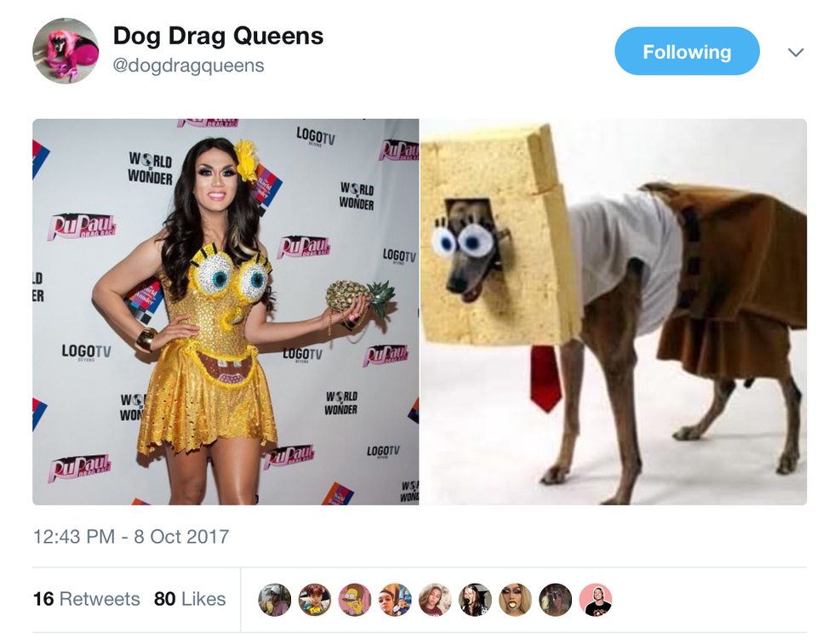The width and height of the screenshot is (834, 644).
Task: Open the sponge-costume dog photo
Action: pyautogui.click(x=614, y=311)
